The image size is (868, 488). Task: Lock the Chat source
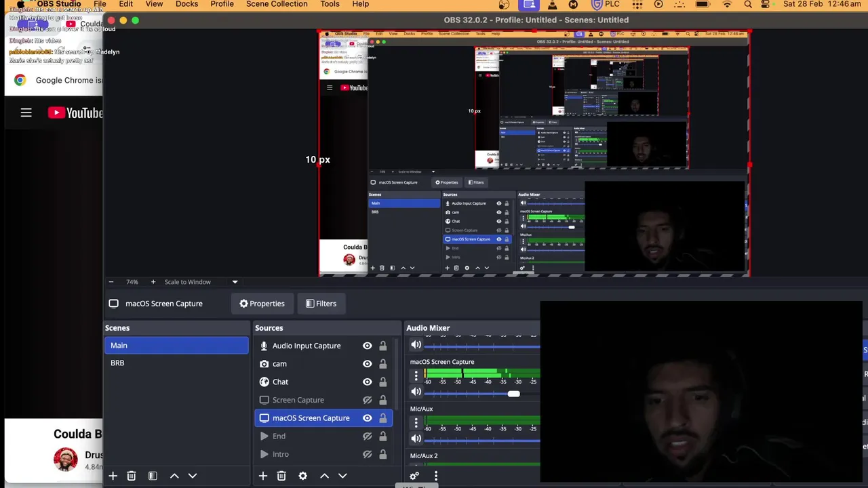pyautogui.click(x=382, y=382)
